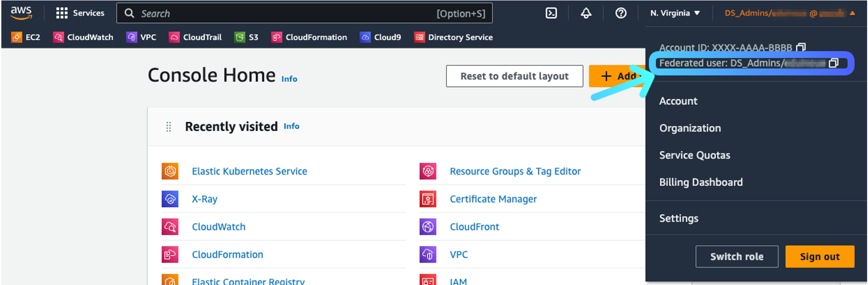The height and width of the screenshot is (285, 868).
Task: Click the CloudWatch icon in Recently visited
Action: (x=170, y=227)
